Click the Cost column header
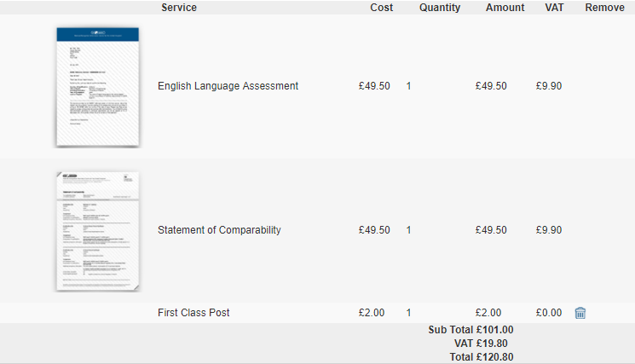The width and height of the screenshot is (635, 364). point(382,8)
